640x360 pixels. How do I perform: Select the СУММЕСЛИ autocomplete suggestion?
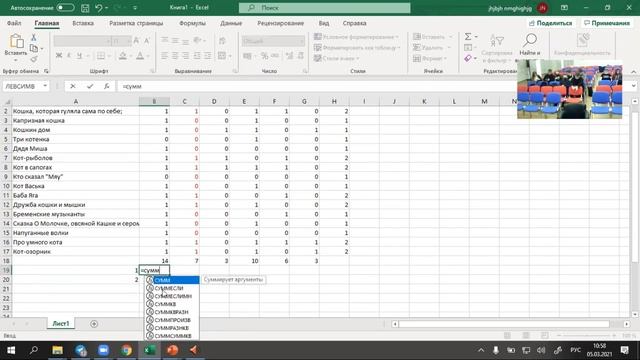tap(172, 288)
